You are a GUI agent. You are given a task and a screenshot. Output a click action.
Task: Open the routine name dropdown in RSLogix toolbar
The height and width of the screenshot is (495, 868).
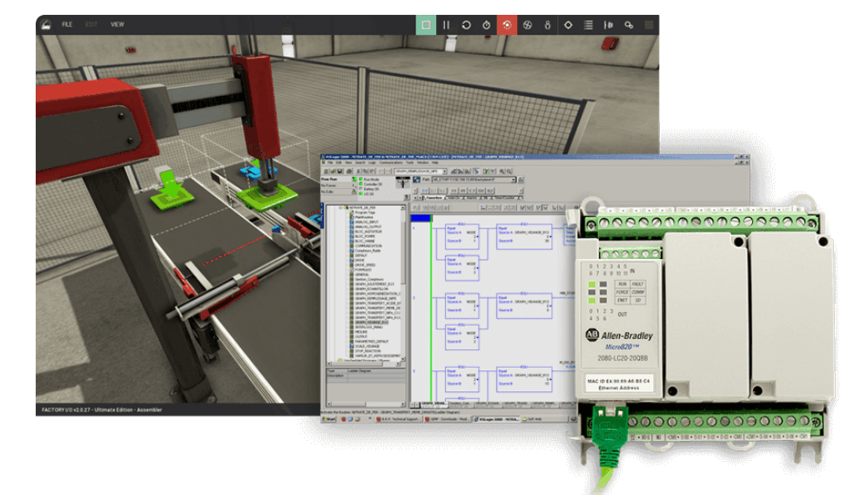[443, 172]
